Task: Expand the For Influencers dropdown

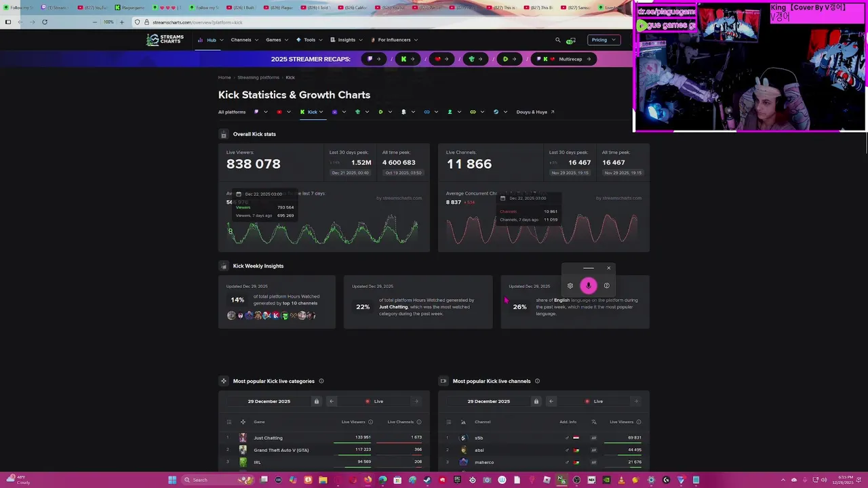Action: (x=394, y=40)
